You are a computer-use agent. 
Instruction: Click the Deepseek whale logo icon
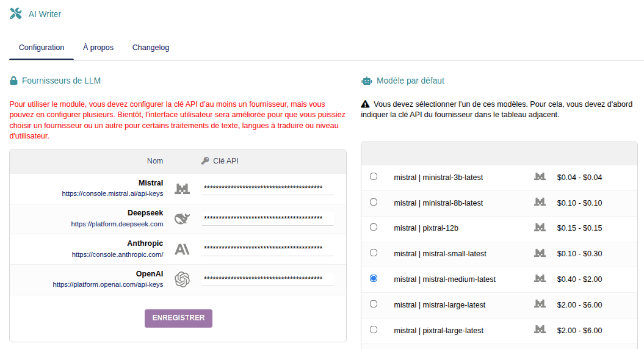coord(182,218)
